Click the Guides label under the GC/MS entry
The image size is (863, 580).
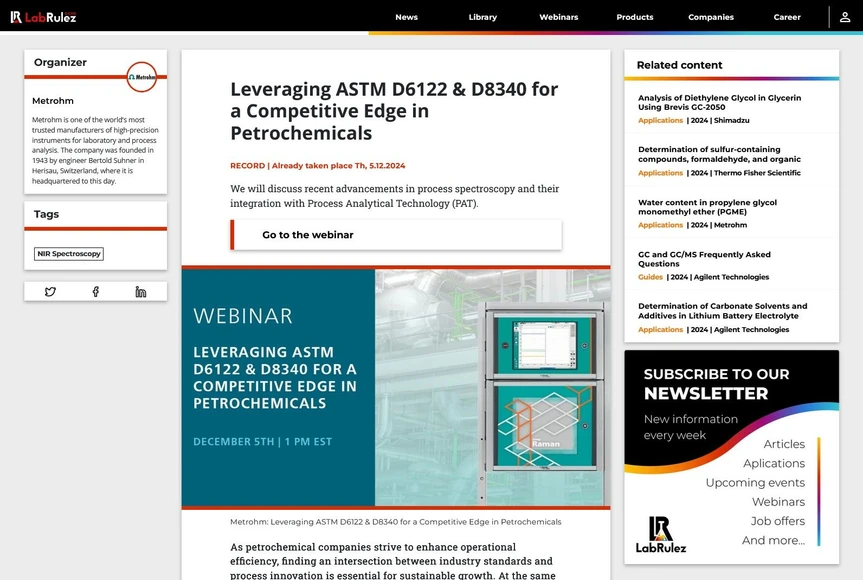point(650,277)
